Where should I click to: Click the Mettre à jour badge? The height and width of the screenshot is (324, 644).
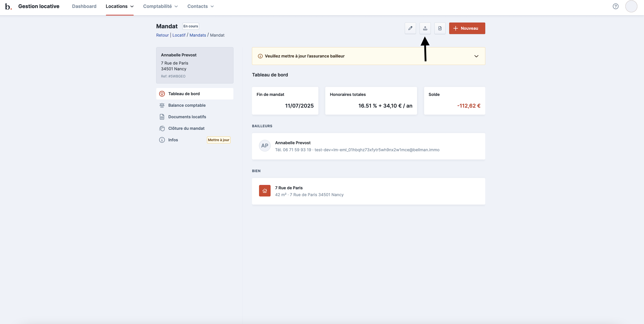coord(218,140)
